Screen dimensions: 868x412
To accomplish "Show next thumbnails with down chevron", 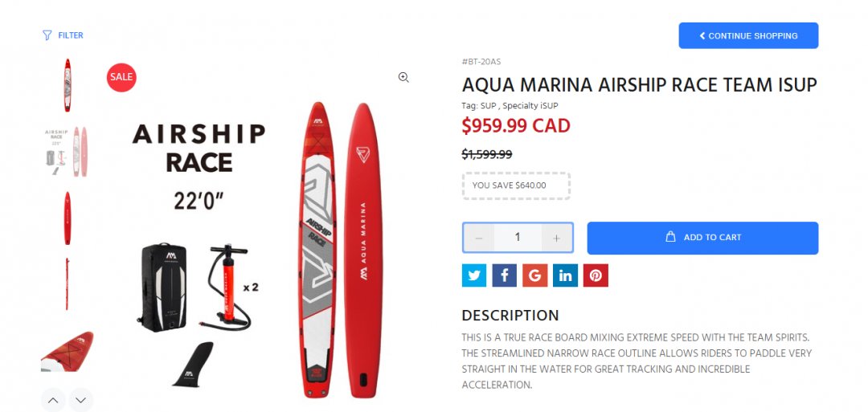I will pyautogui.click(x=81, y=401).
